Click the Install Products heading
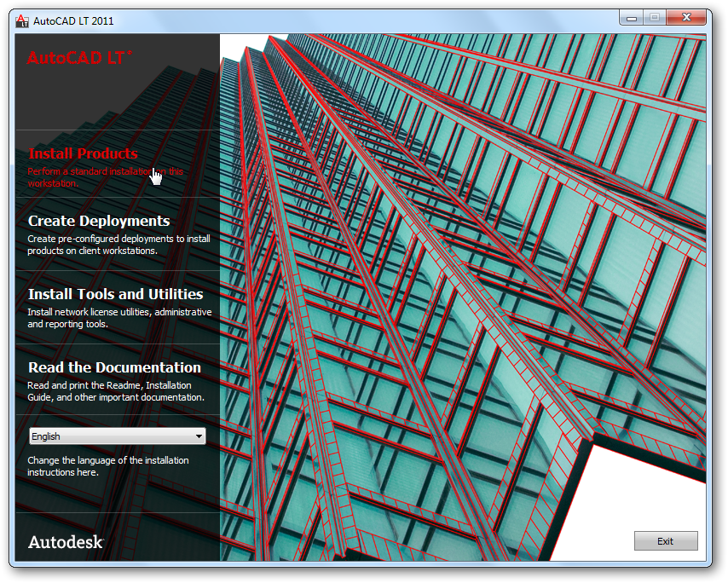Screen dimensions: 728x583 click(83, 153)
